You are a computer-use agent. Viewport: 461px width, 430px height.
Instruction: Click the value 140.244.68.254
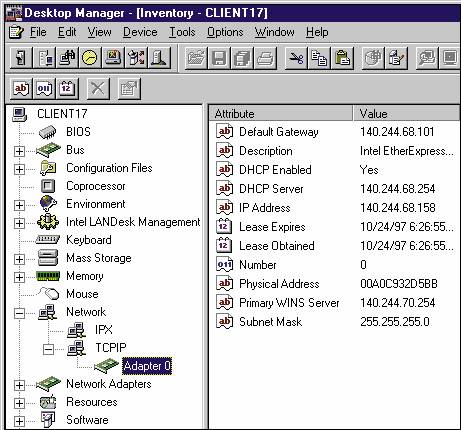pos(398,189)
